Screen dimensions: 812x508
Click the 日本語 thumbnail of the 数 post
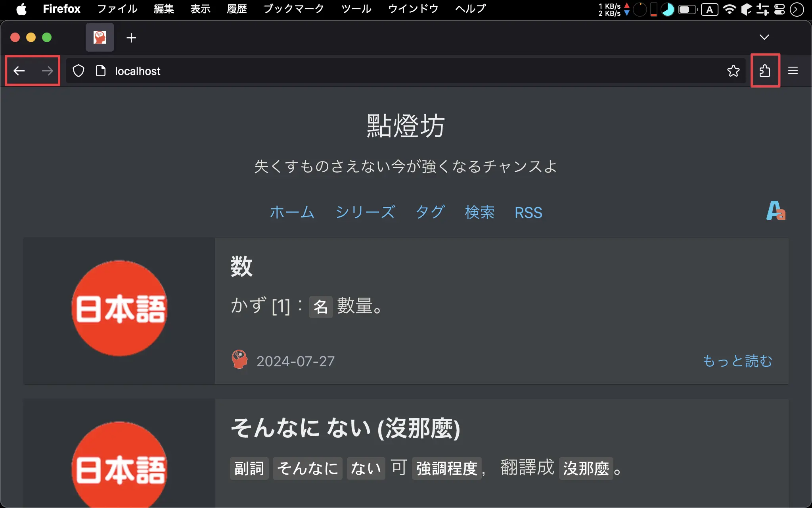(x=119, y=308)
